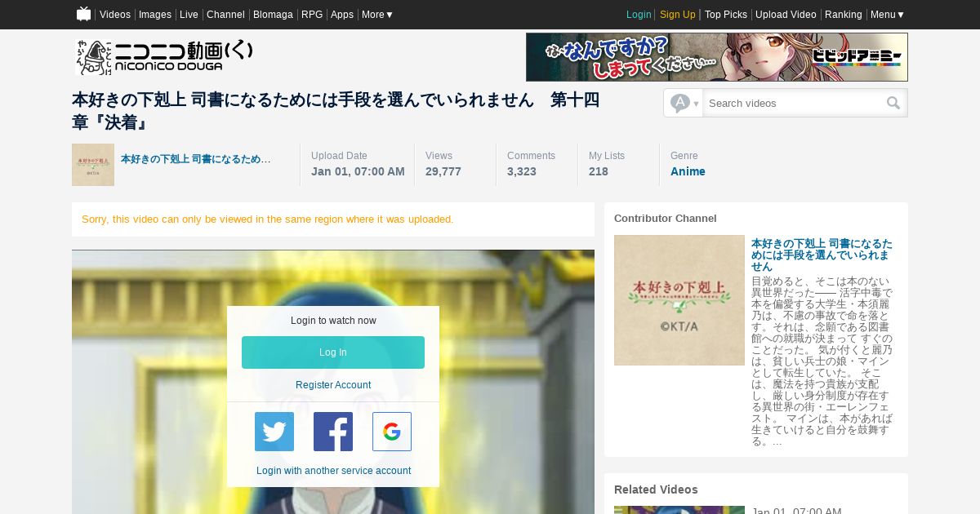The width and height of the screenshot is (980, 514).
Task: Sign in with the Facebook icon
Action: pyautogui.click(x=333, y=432)
